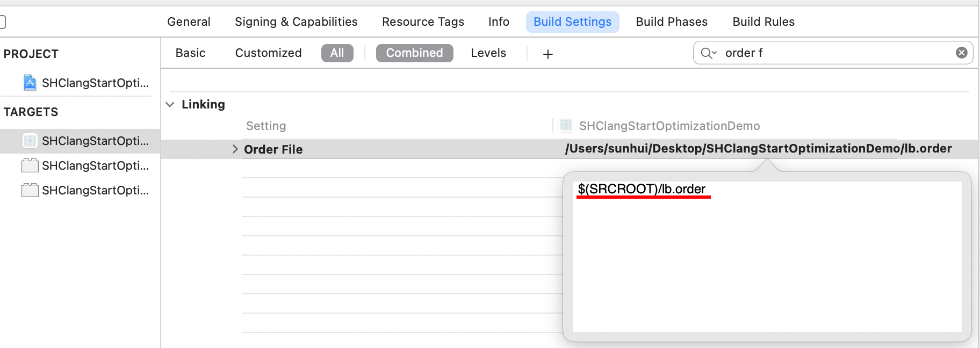
Task: Click the second target's test bundle icon
Action: [30, 165]
